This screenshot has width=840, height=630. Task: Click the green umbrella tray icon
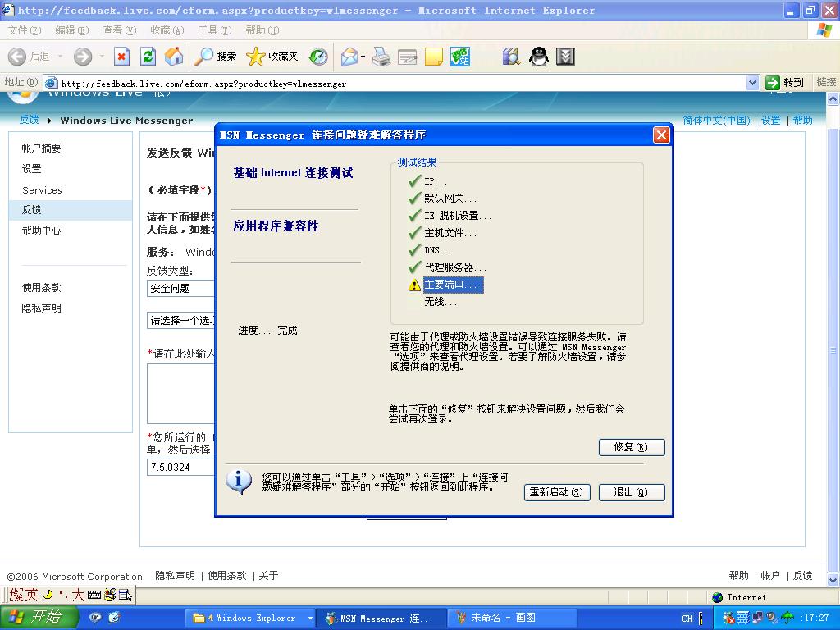(x=787, y=618)
